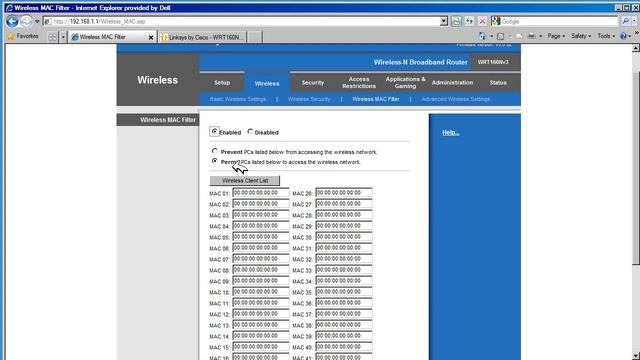Click the Home icon in command bar
This screenshot has height=360, width=640.
tap(482, 36)
